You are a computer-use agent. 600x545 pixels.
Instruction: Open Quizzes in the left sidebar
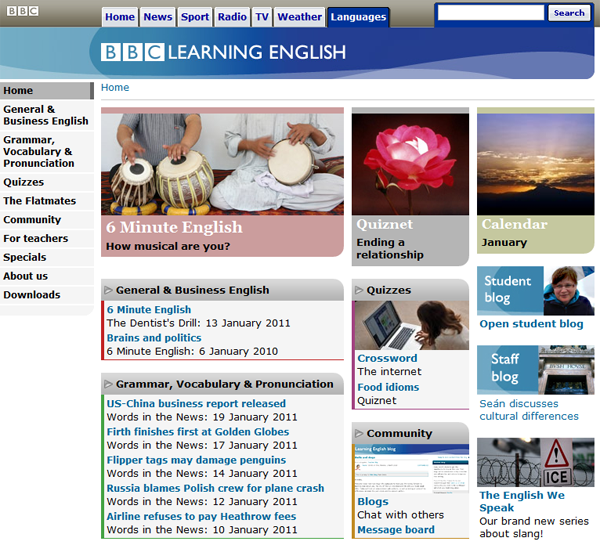[x=47, y=182]
